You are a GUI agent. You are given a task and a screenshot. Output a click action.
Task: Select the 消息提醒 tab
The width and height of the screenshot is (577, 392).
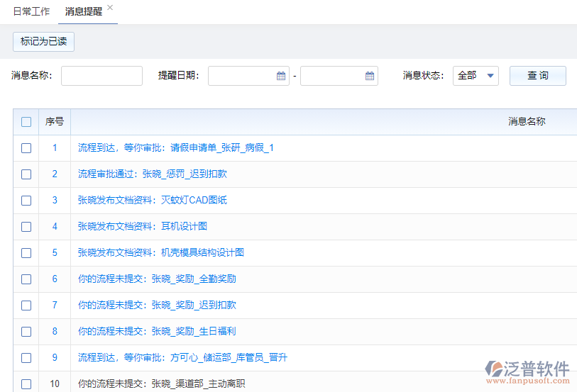(x=83, y=12)
